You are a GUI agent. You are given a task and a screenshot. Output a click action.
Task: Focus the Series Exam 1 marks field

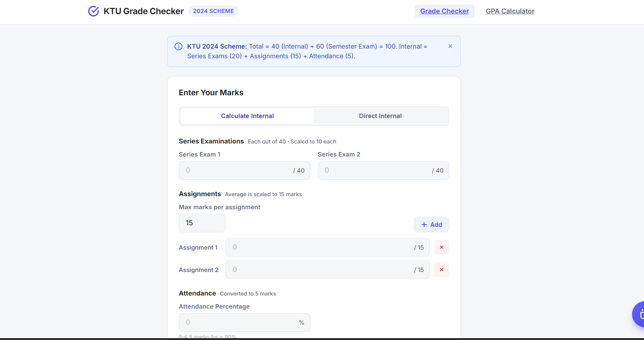(245, 170)
